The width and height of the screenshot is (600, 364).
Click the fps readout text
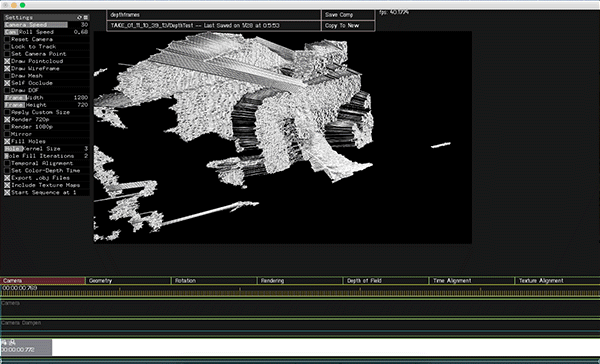(x=394, y=13)
